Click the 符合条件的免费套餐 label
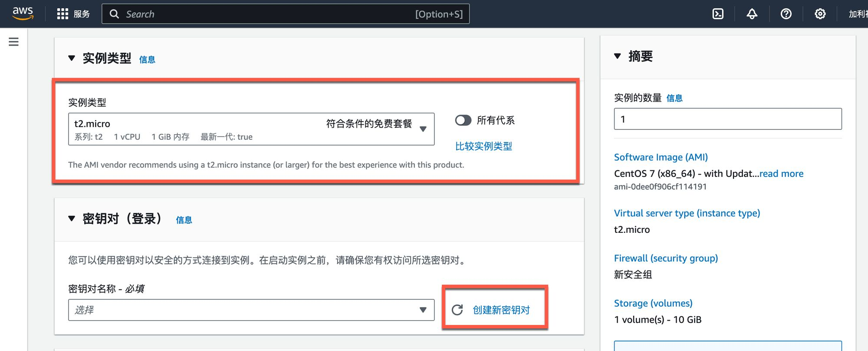 point(369,124)
